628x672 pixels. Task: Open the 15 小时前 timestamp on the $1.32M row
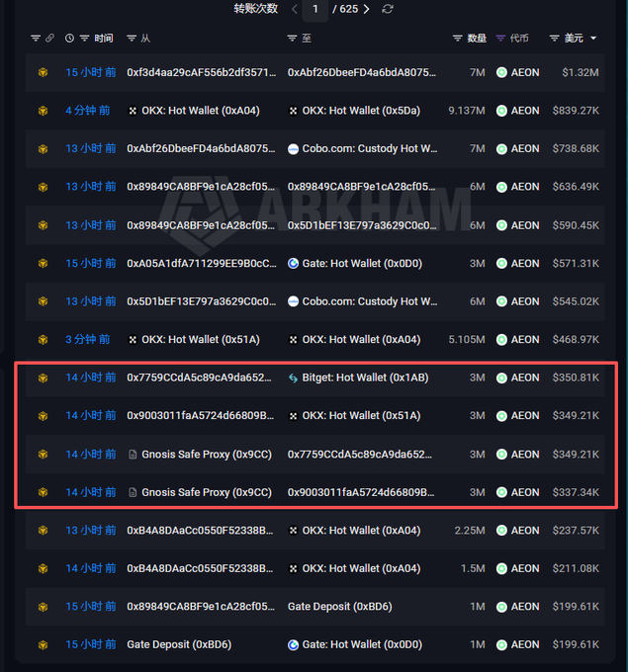point(91,72)
